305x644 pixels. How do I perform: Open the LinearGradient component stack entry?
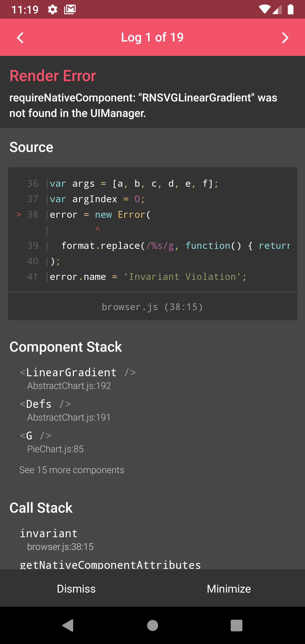tap(78, 378)
